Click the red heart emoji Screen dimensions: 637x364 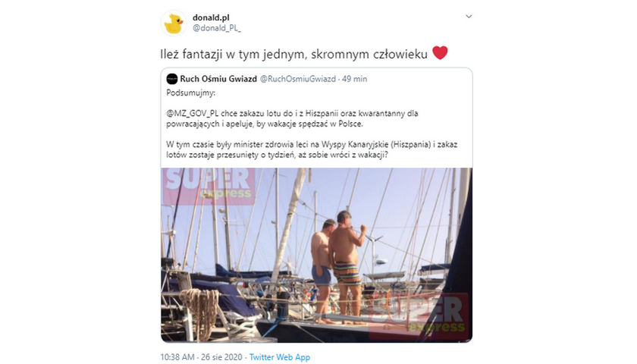coord(440,53)
